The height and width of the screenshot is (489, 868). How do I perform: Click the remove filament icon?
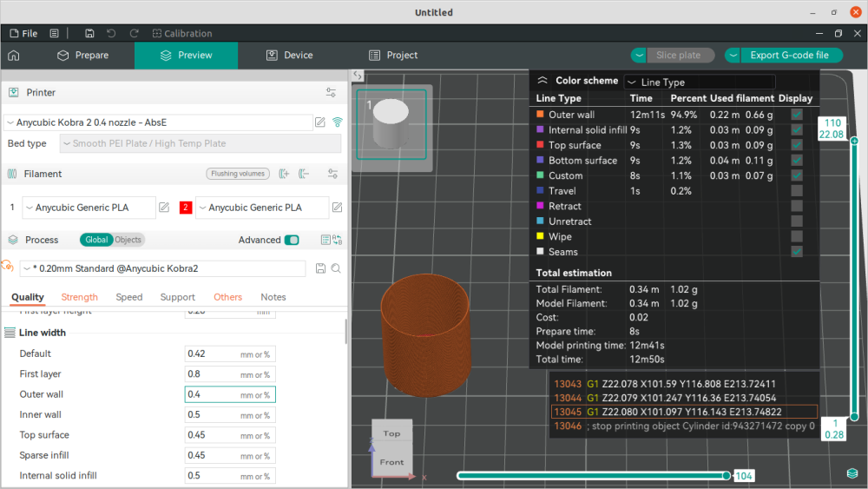pos(303,174)
